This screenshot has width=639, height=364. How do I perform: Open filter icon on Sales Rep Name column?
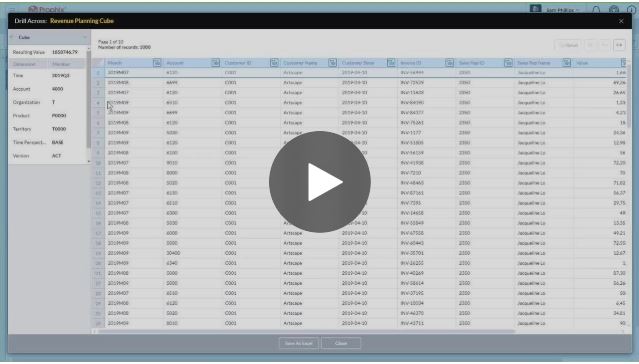point(566,63)
